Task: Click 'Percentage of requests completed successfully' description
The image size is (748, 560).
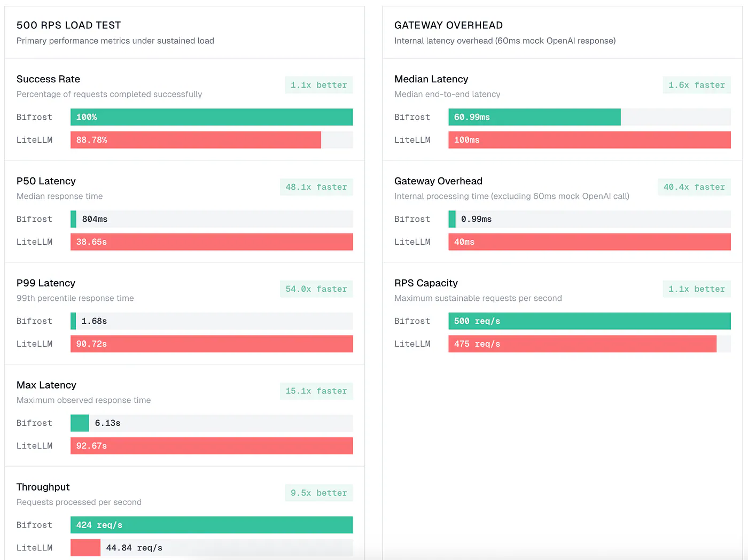Action: (x=109, y=94)
